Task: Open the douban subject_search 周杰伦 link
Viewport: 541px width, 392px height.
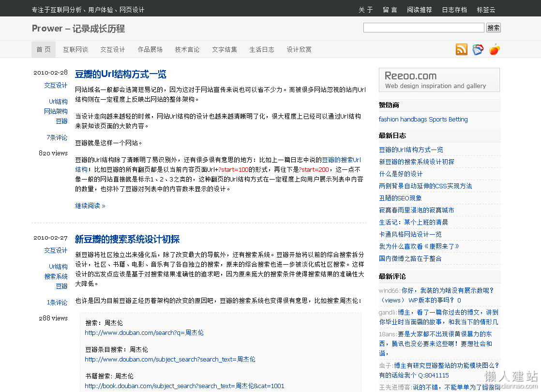Action: pyautogui.click(x=170, y=359)
